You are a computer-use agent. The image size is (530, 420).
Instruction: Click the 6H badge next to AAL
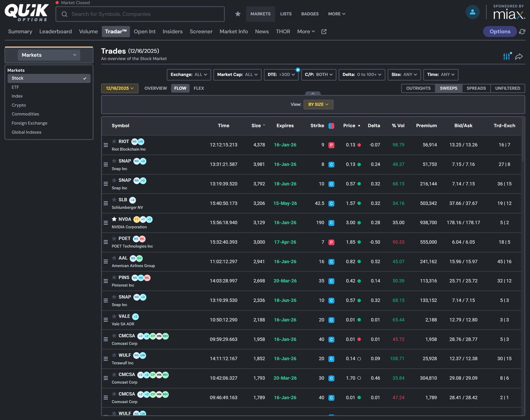(x=139, y=258)
